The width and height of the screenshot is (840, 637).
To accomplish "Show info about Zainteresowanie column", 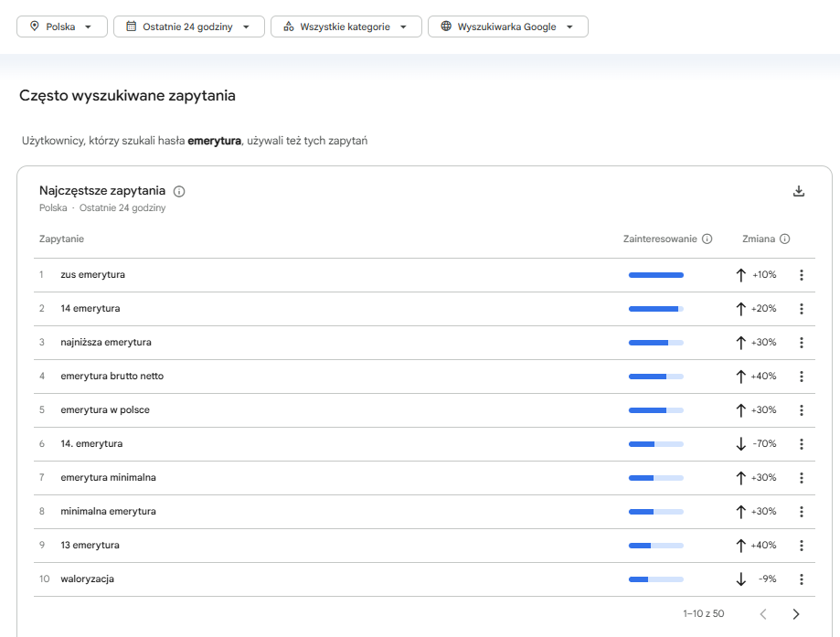I will tap(707, 239).
